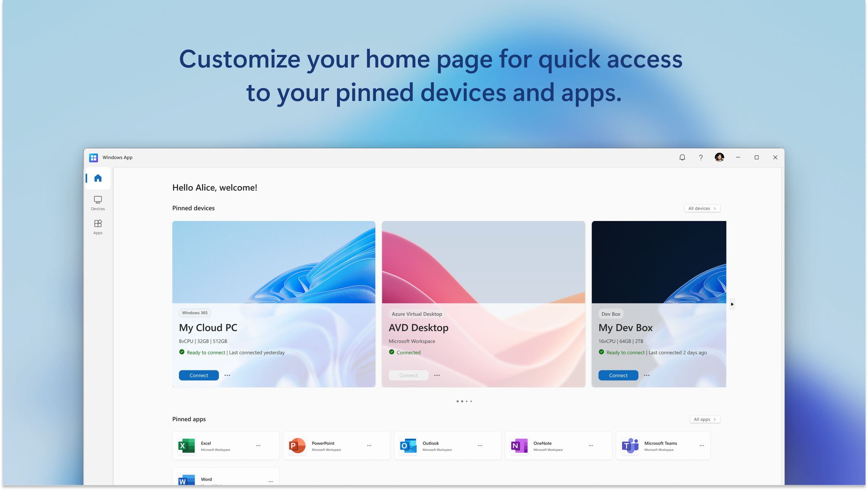The image size is (868, 490).
Task: Open notifications bell icon
Action: pos(682,157)
